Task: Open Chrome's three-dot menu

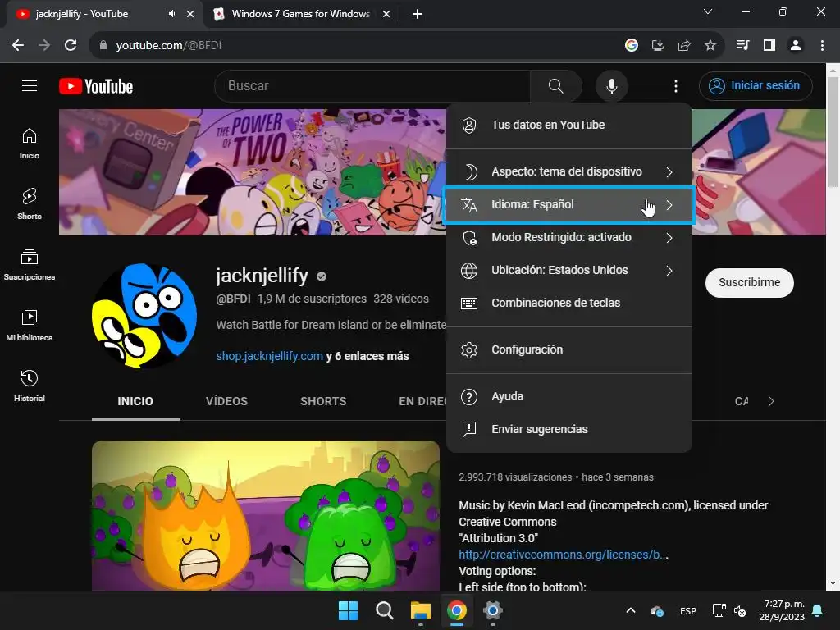Action: [822, 46]
